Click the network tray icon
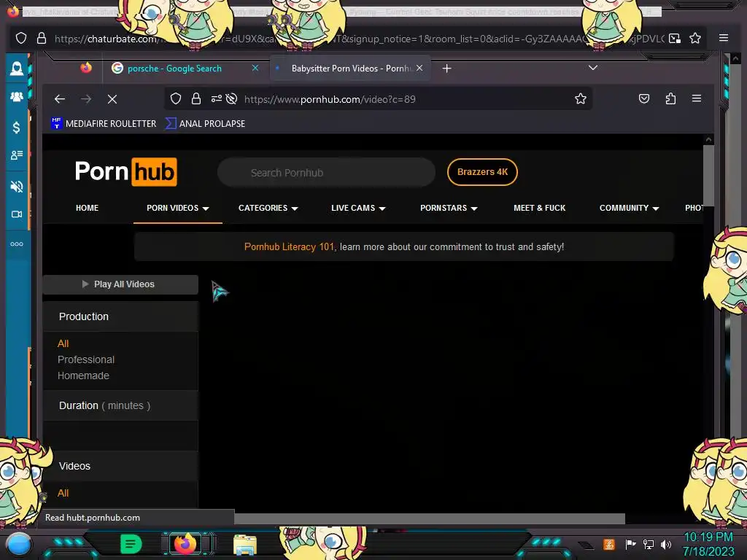Image resolution: width=747 pixels, height=560 pixels. click(649, 544)
